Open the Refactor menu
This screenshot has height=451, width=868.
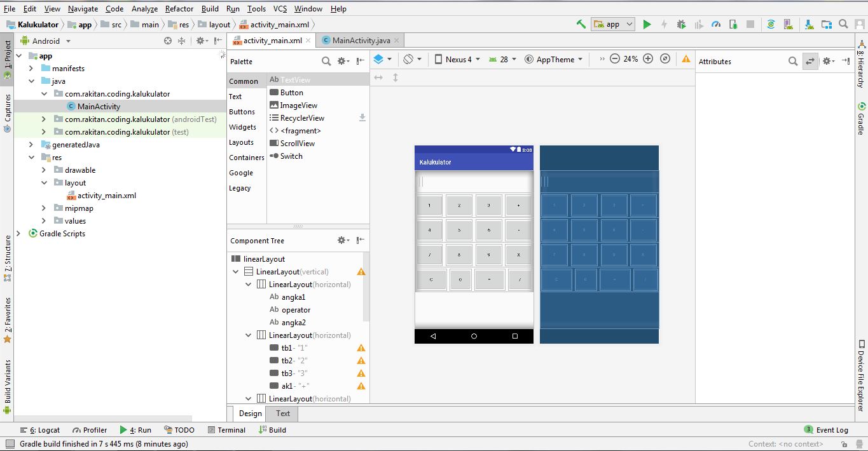(x=179, y=9)
